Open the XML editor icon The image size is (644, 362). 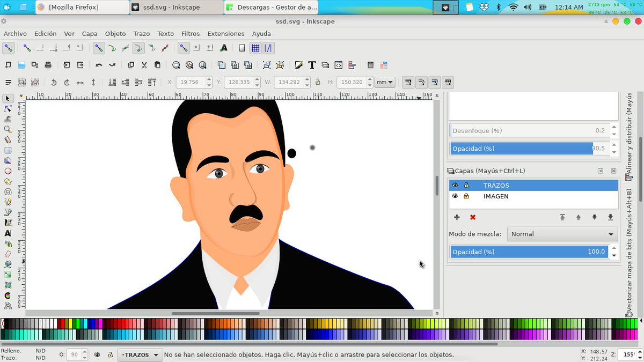(x=339, y=65)
